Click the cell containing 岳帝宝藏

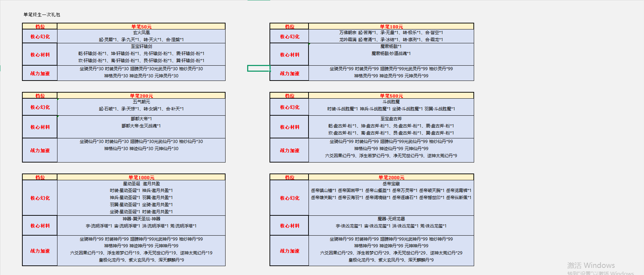pos(391,198)
